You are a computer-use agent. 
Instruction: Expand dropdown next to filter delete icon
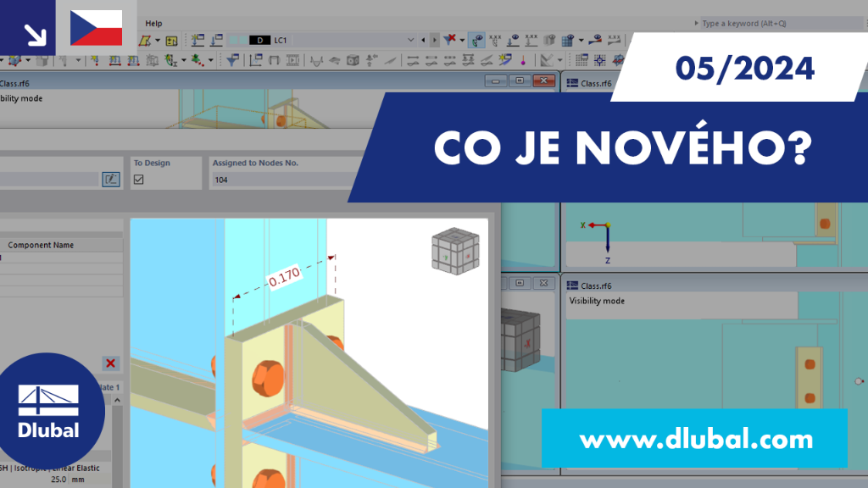click(462, 40)
